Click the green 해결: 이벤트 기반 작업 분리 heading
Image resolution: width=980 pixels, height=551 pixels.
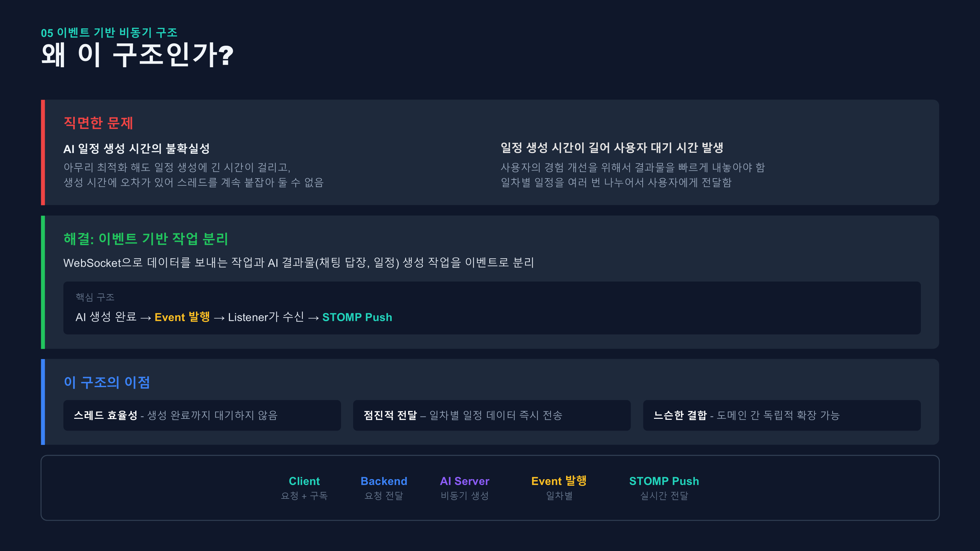(146, 239)
